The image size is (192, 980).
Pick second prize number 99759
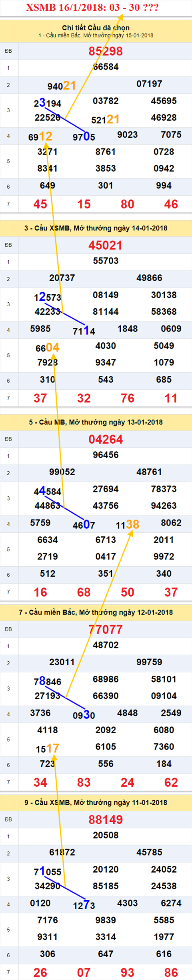pos(149,662)
